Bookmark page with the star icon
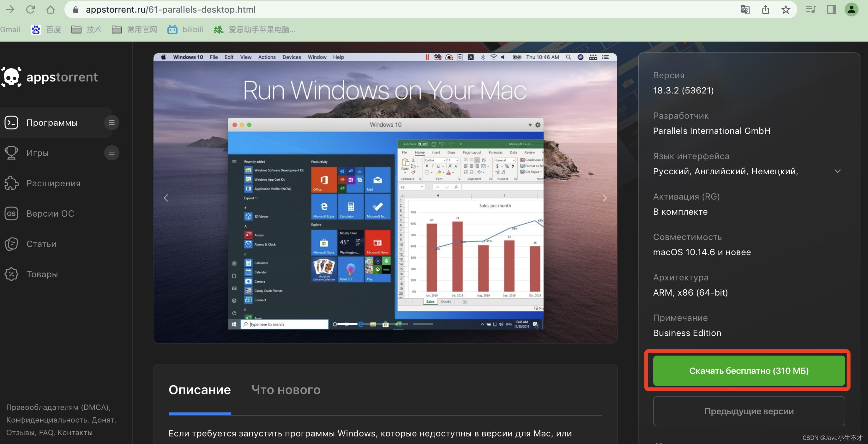Screen dimensions: 868x444 point(786,9)
